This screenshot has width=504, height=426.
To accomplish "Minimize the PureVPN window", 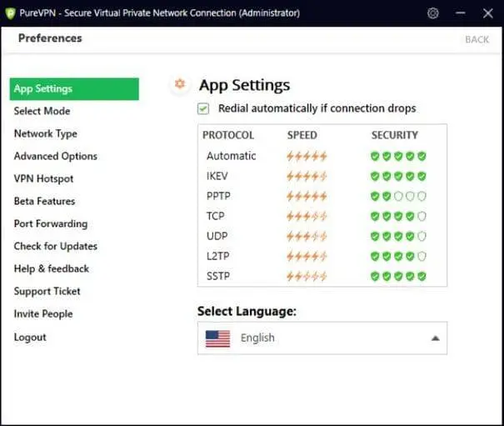I will (461, 13).
